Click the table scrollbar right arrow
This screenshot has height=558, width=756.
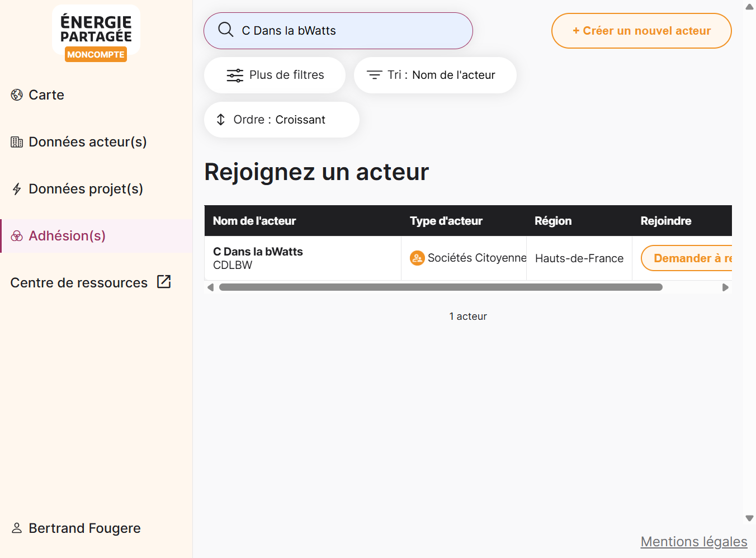click(725, 287)
